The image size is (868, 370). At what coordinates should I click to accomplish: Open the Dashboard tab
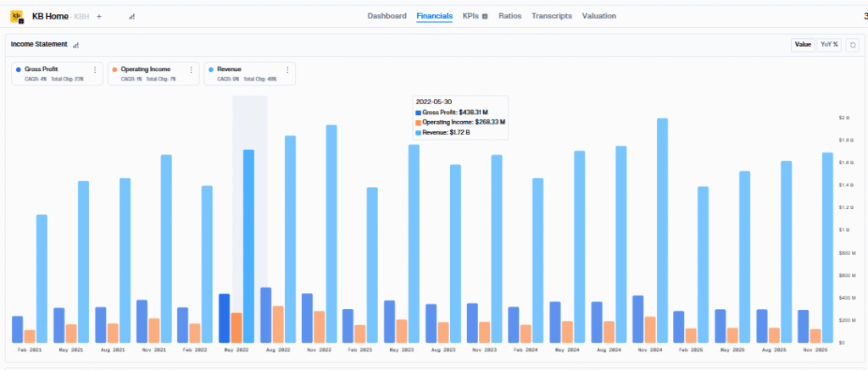click(x=387, y=16)
